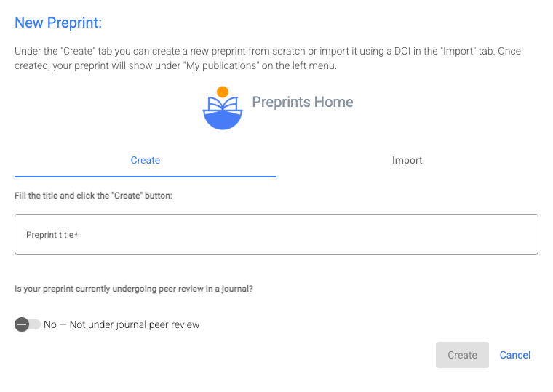
Task: Open the Import tab
Action: [x=407, y=160]
